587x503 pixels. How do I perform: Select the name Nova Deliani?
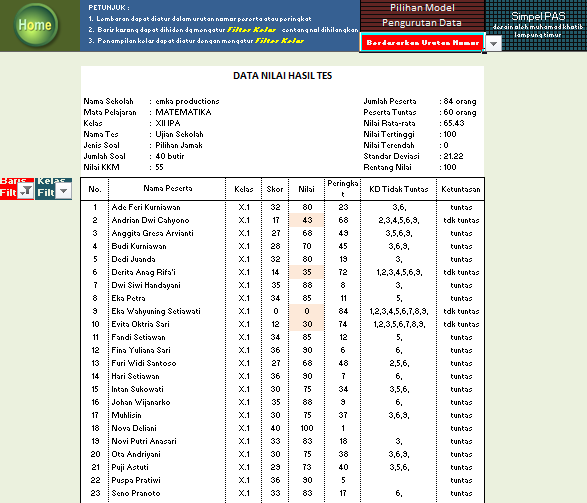coord(134,428)
